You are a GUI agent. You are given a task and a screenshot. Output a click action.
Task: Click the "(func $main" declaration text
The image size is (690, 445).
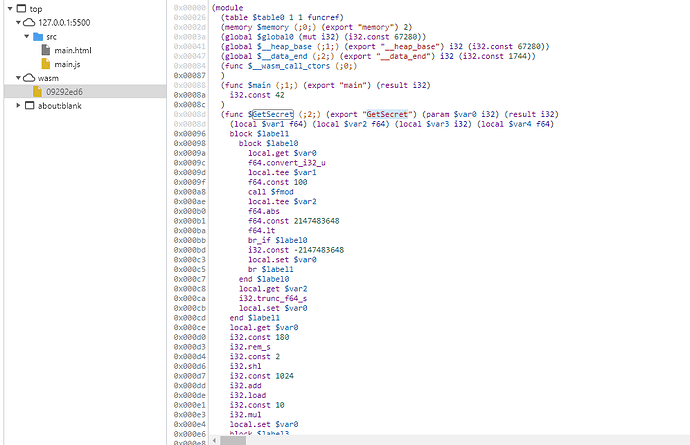coord(246,85)
